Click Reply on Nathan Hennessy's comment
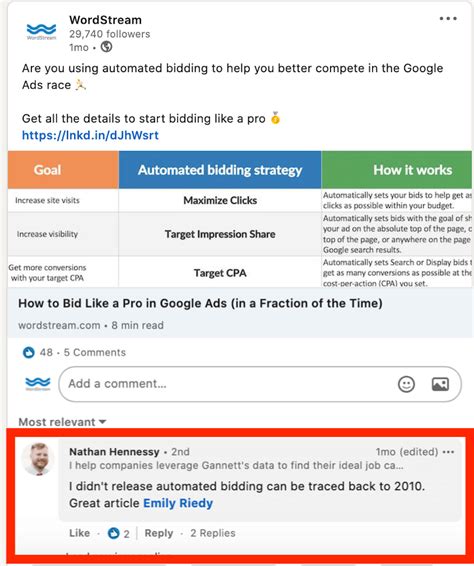Viewport: 474px width, 566px height. pos(159,533)
